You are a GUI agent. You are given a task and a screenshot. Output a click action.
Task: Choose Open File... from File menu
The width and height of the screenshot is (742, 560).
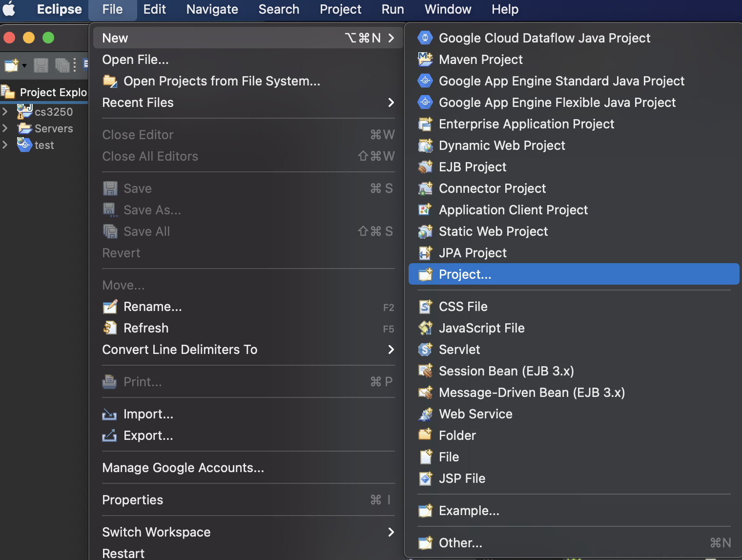(248, 60)
